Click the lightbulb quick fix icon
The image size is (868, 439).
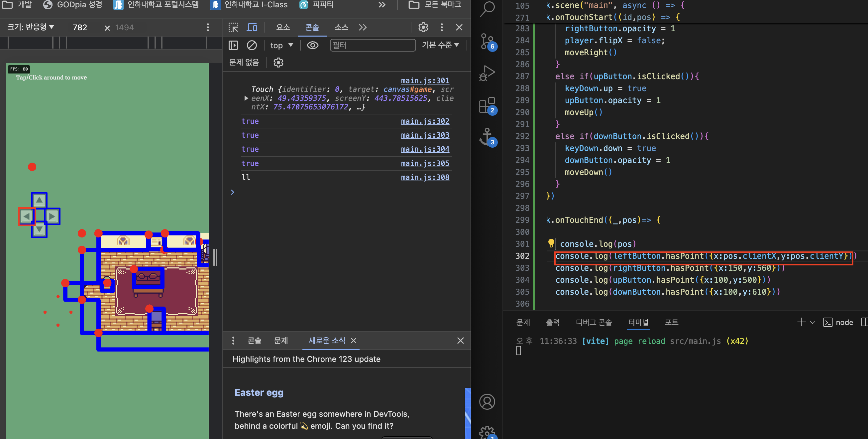[551, 243]
